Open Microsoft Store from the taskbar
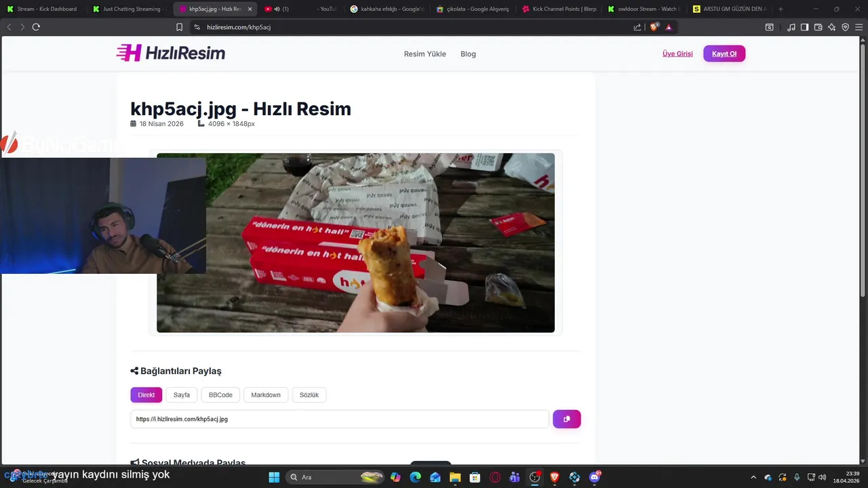This screenshot has width=868, height=488. (475, 477)
